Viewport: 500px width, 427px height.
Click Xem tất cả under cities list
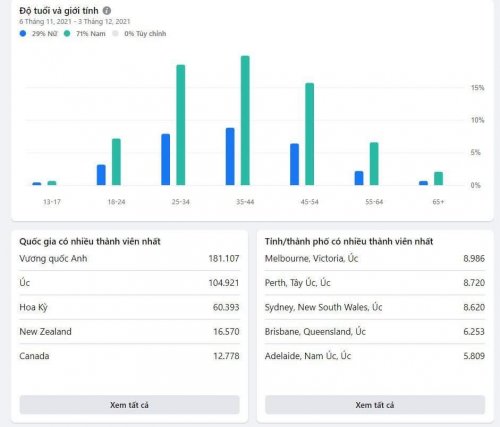pyautogui.click(x=375, y=405)
